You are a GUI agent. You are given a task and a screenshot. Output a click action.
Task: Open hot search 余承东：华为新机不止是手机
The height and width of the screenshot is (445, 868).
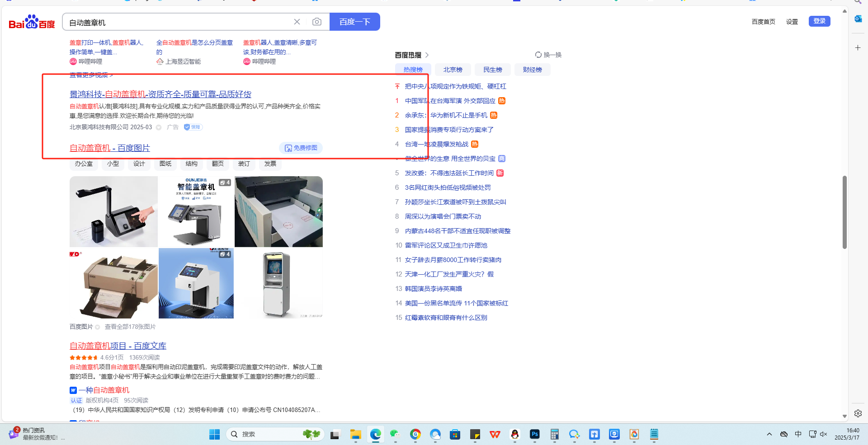click(446, 116)
